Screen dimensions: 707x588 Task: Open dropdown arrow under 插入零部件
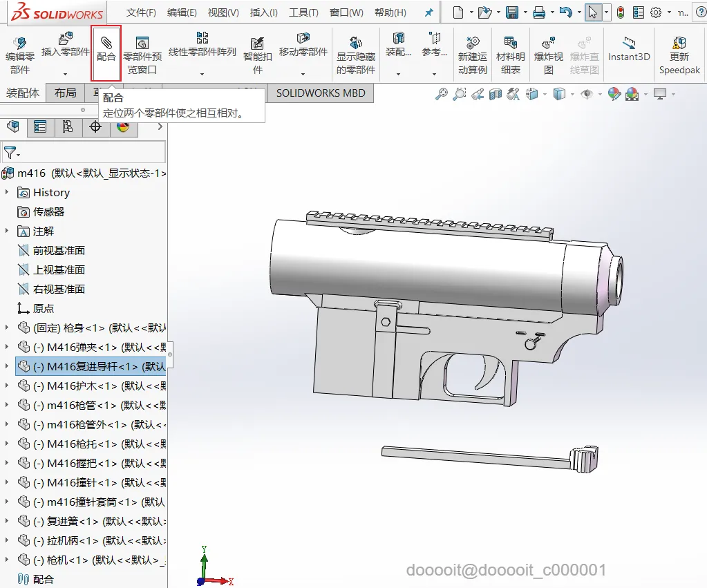66,73
